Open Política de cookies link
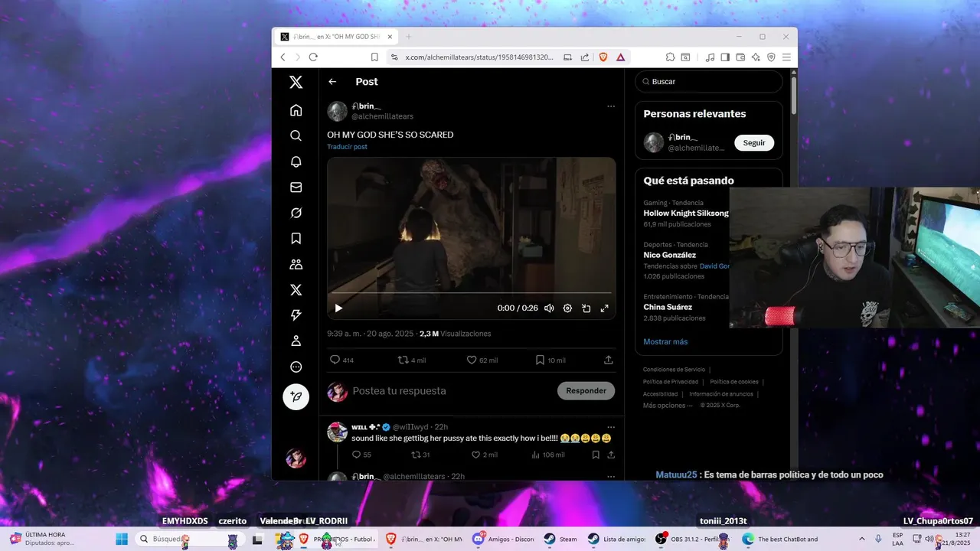This screenshot has width=980, height=551. [x=734, y=382]
